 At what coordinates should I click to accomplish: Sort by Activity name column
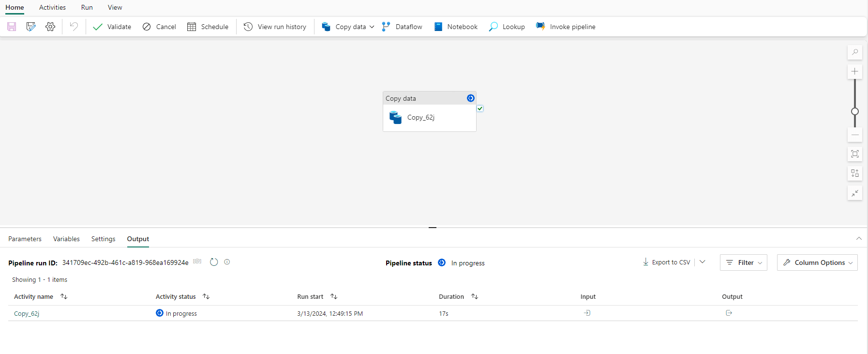click(64, 296)
